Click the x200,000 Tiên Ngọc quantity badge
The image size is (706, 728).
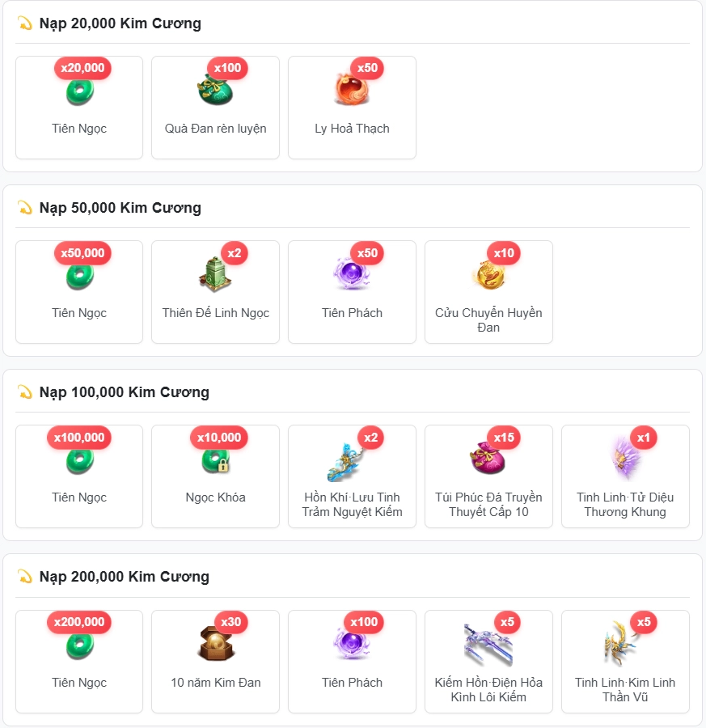(79, 622)
